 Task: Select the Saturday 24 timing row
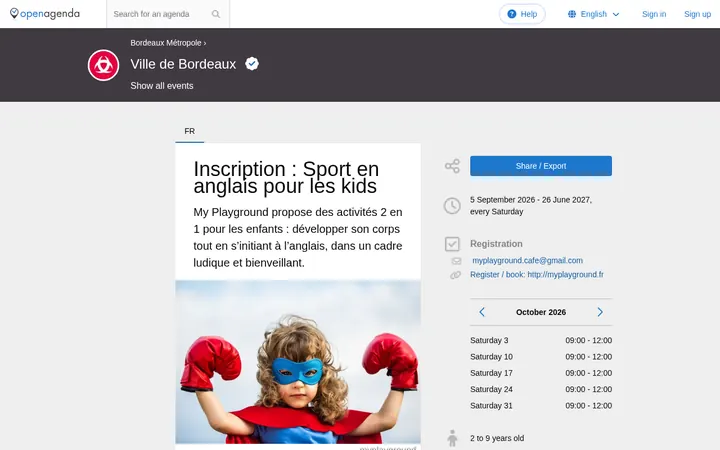[x=541, y=389]
